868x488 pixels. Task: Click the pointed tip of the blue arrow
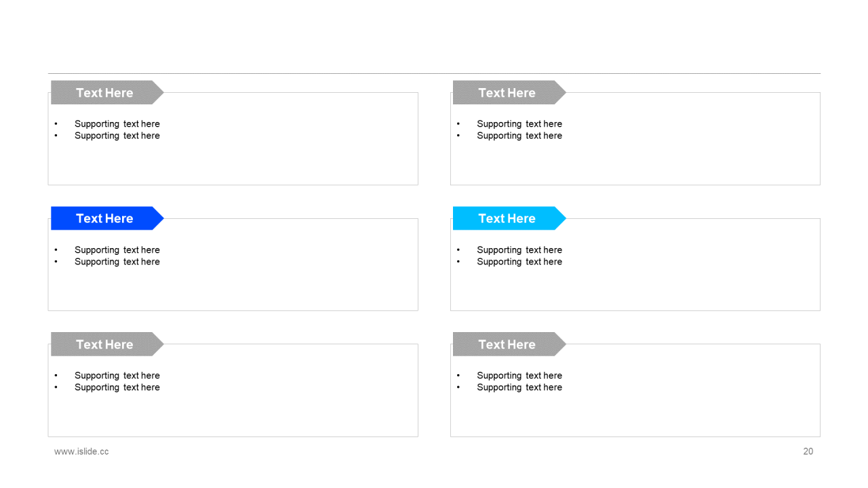[161, 218]
